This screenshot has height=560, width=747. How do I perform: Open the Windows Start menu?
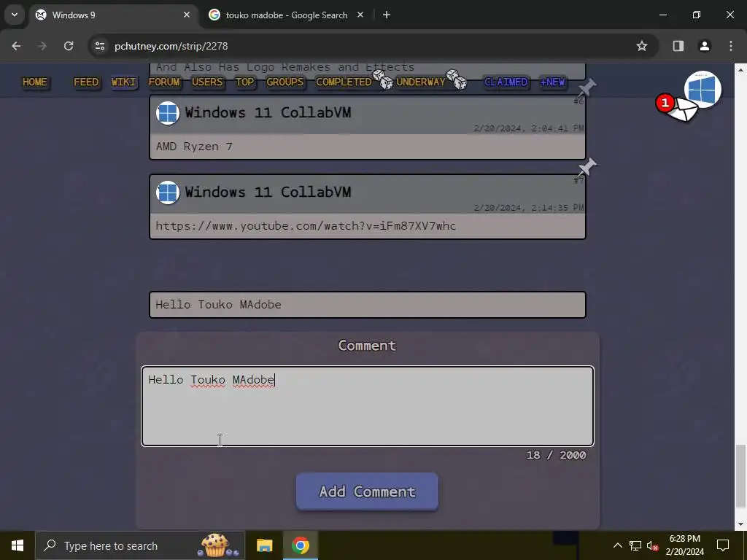click(x=18, y=545)
